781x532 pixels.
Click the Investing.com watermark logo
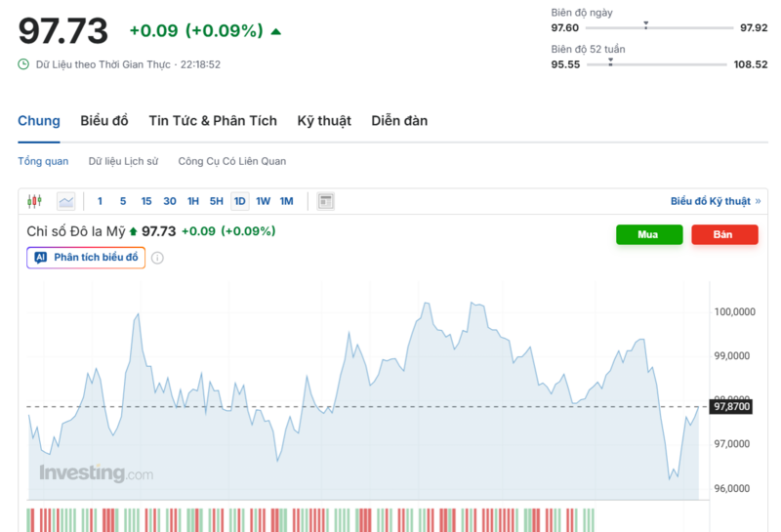(x=96, y=473)
